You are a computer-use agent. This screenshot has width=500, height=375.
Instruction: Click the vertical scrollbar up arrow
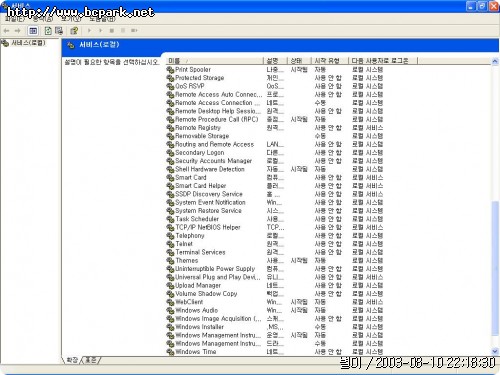tap(495, 61)
